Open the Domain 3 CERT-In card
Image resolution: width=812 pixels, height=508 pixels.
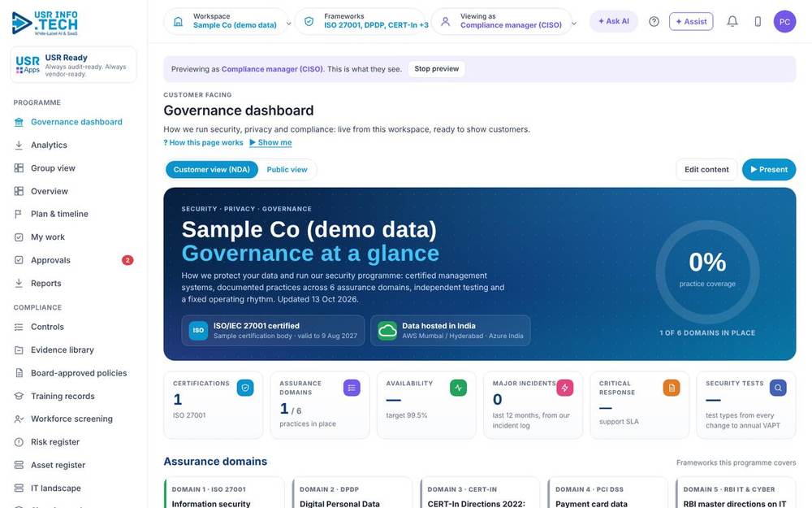tap(480, 493)
